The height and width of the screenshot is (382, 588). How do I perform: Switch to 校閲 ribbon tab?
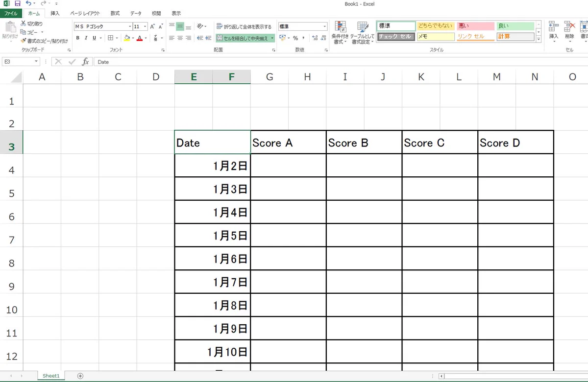[156, 13]
